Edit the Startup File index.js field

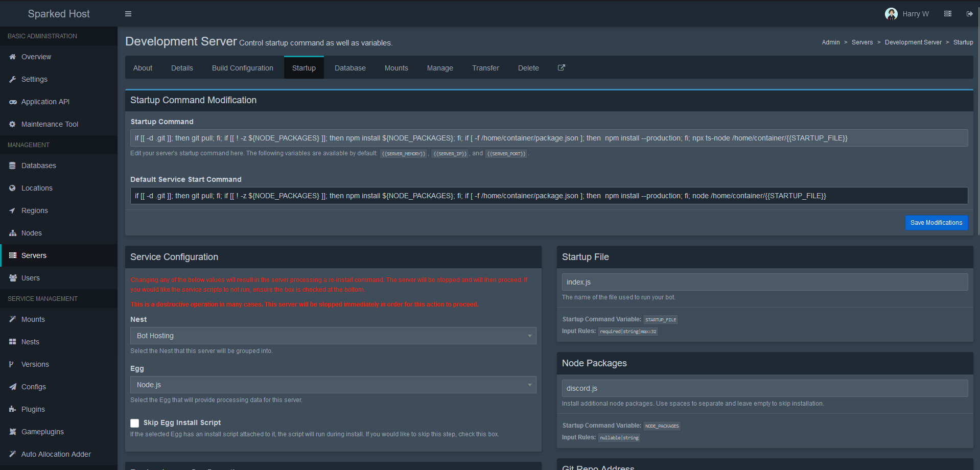pos(764,282)
